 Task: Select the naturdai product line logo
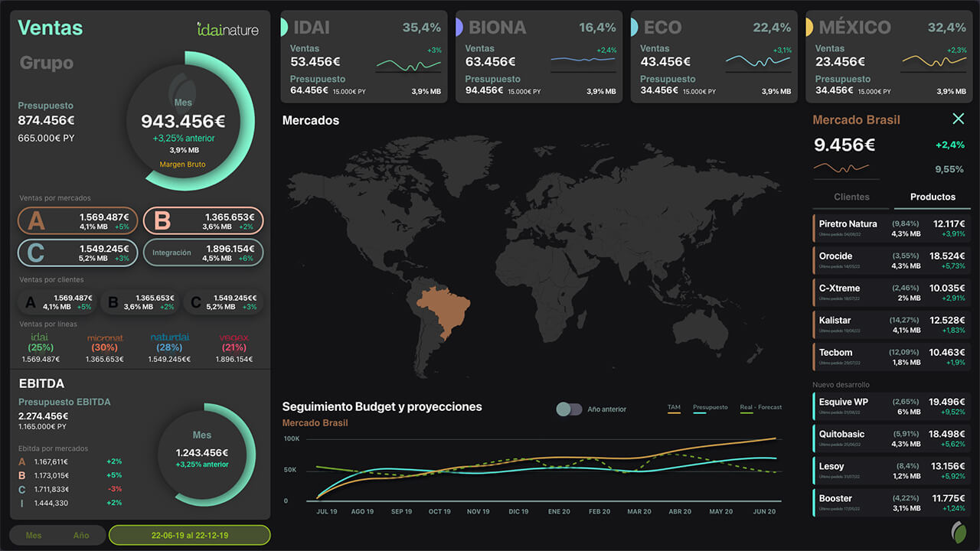(x=169, y=337)
